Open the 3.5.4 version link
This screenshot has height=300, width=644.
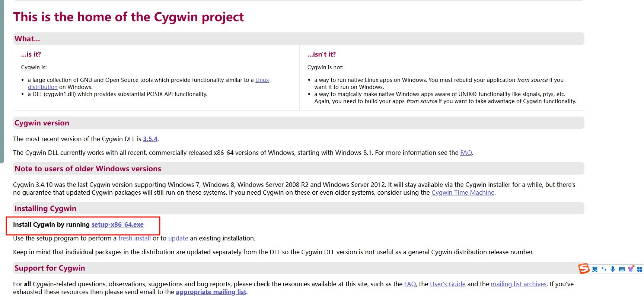point(150,139)
